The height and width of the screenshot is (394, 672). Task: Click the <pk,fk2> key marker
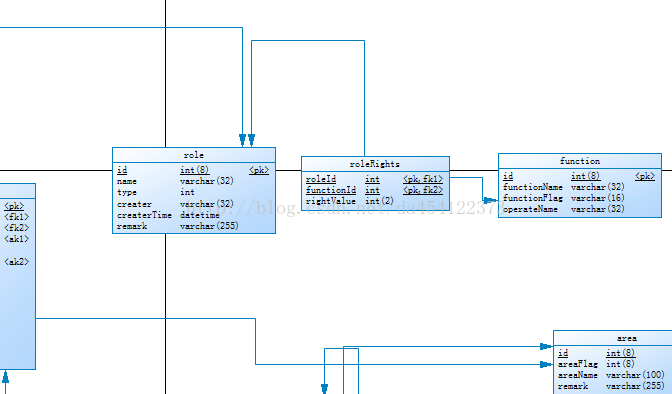[423, 190]
